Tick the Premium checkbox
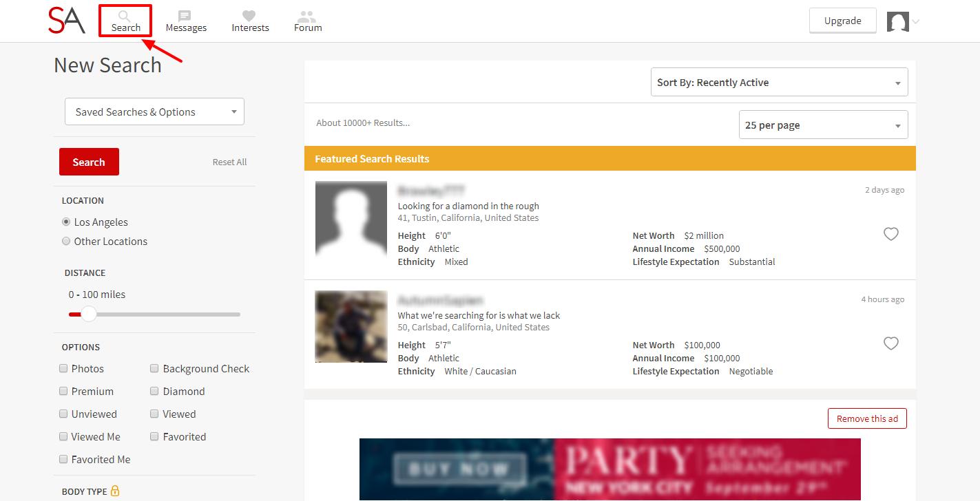This screenshot has height=501, width=980. point(63,391)
